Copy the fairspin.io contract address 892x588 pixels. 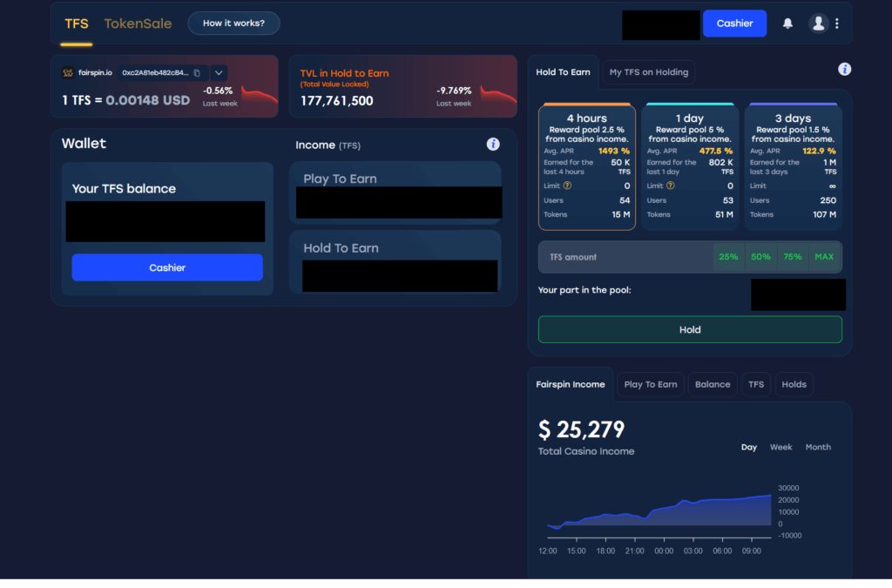pos(197,73)
